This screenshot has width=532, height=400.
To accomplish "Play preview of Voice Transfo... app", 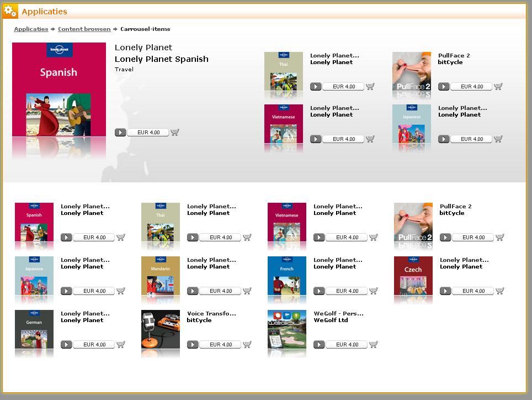I will coord(193,344).
